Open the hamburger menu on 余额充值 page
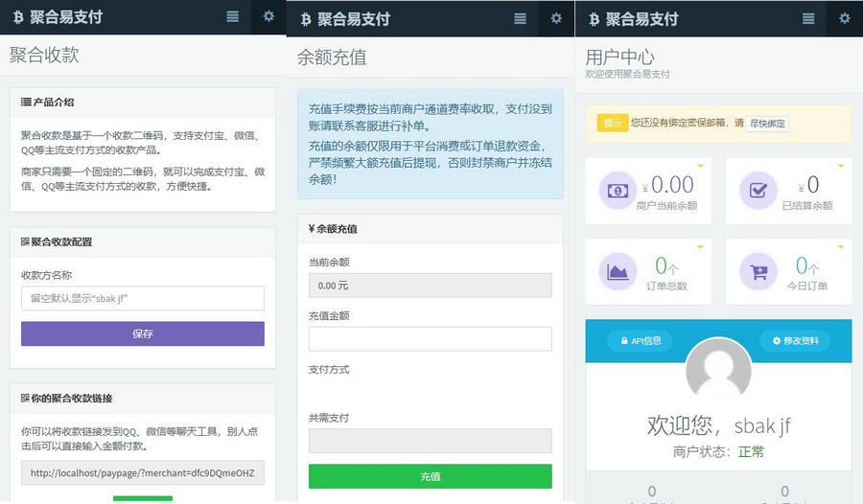 click(x=521, y=18)
